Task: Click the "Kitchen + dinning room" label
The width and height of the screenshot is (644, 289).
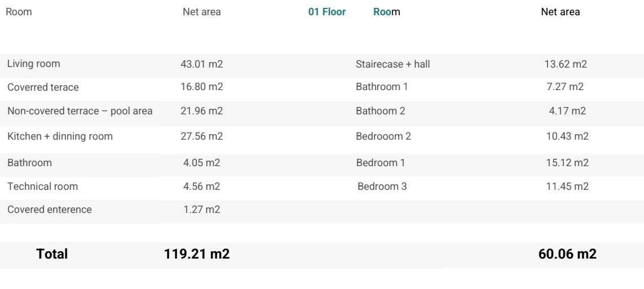Action: [60, 136]
